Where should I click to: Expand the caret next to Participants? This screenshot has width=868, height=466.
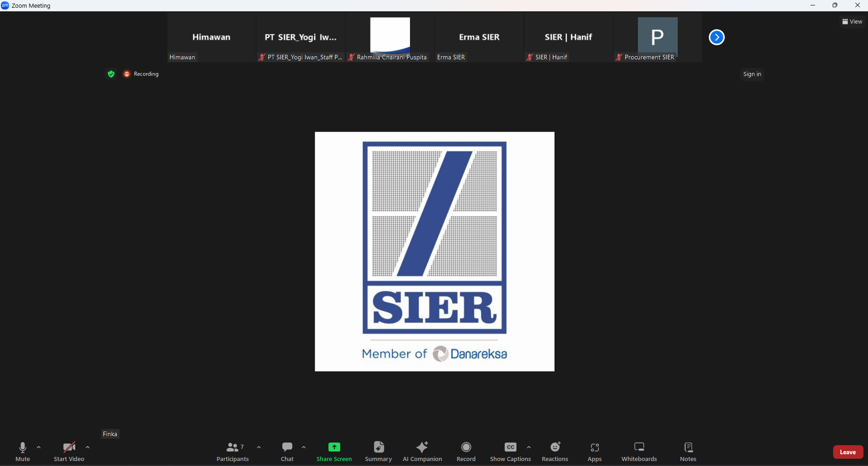pyautogui.click(x=259, y=447)
